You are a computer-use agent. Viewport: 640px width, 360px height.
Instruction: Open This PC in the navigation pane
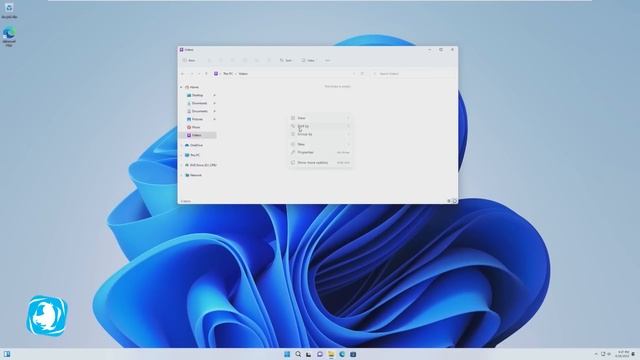pos(192,155)
